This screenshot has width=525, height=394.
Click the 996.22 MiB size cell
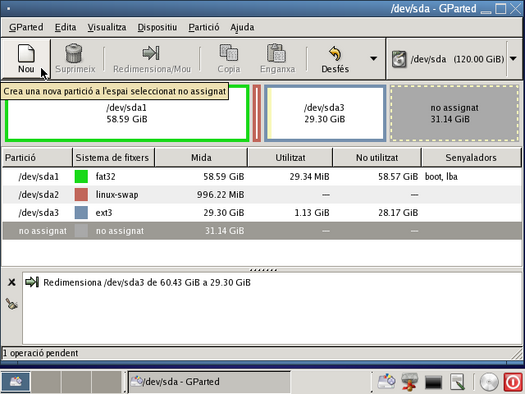220,194
